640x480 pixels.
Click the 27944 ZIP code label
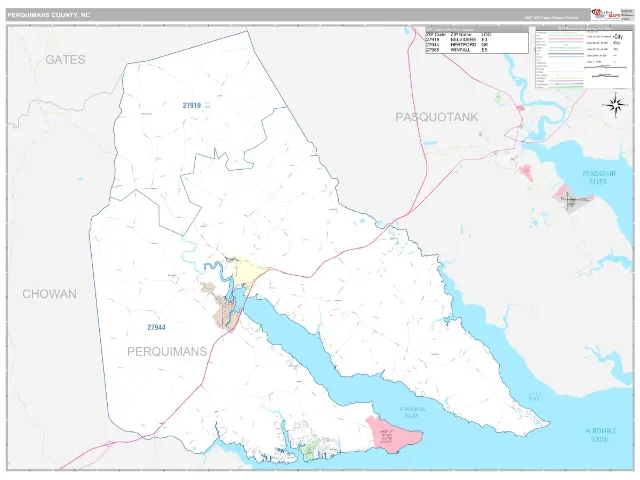[x=156, y=327]
